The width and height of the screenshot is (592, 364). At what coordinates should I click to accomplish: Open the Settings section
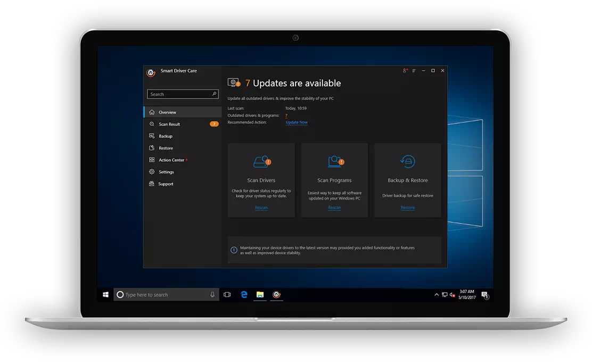tap(183, 171)
